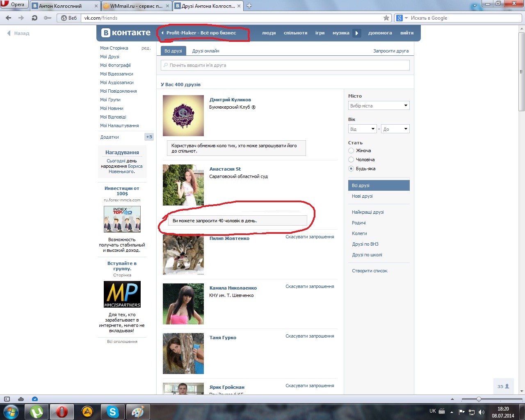Click the password wand key icon
This screenshot has height=420, width=525.
point(48,18)
